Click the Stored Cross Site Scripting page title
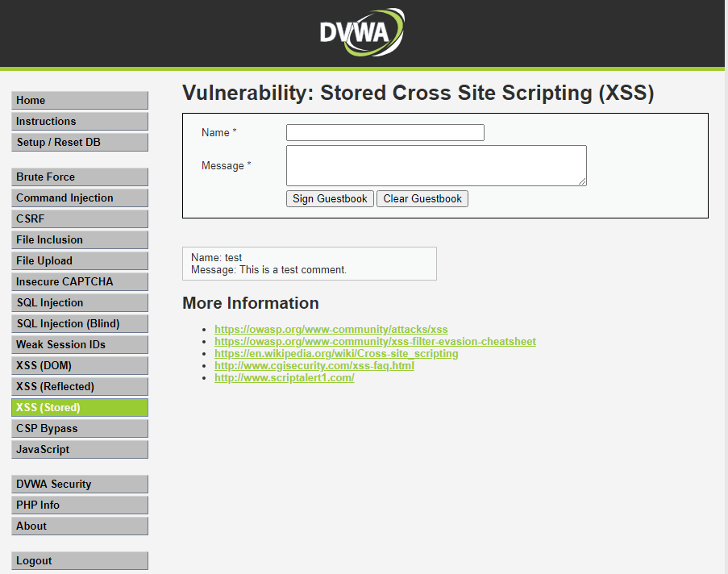 pyautogui.click(x=418, y=93)
